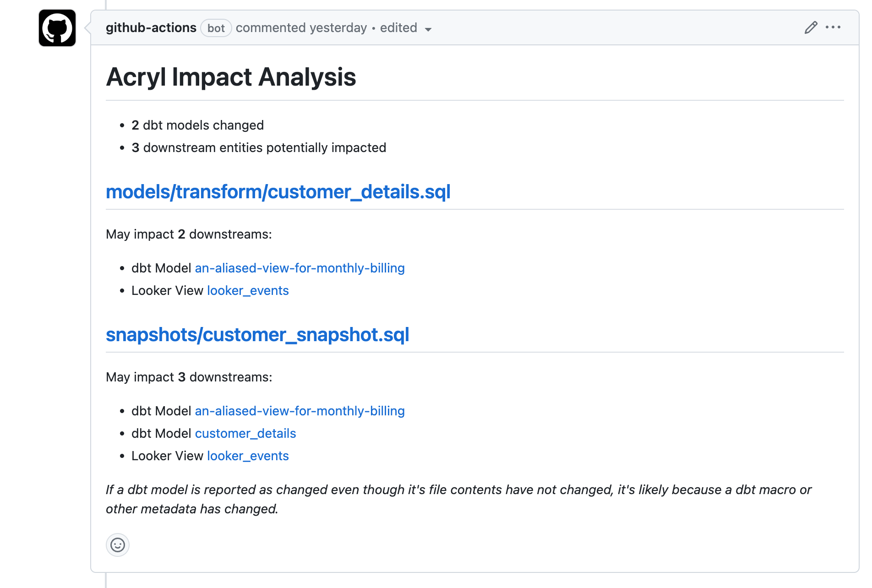Click the italic dbt macro note paragraph
872x588 pixels.
click(458, 499)
